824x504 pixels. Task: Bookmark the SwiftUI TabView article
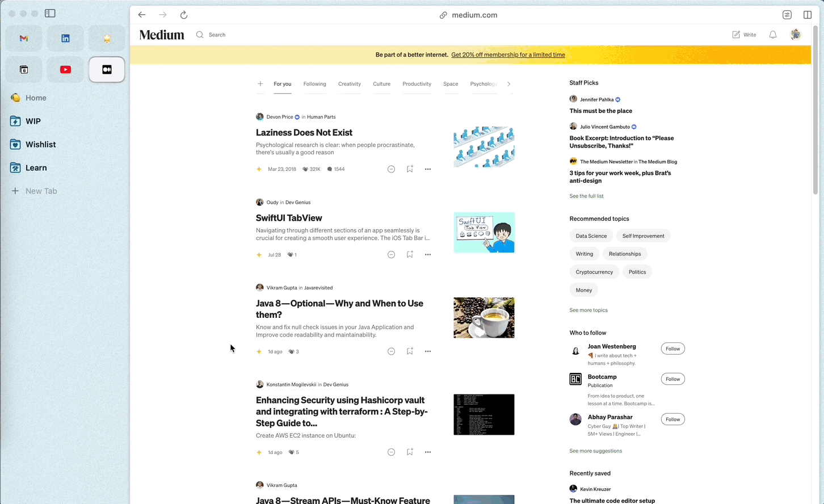pyautogui.click(x=410, y=255)
